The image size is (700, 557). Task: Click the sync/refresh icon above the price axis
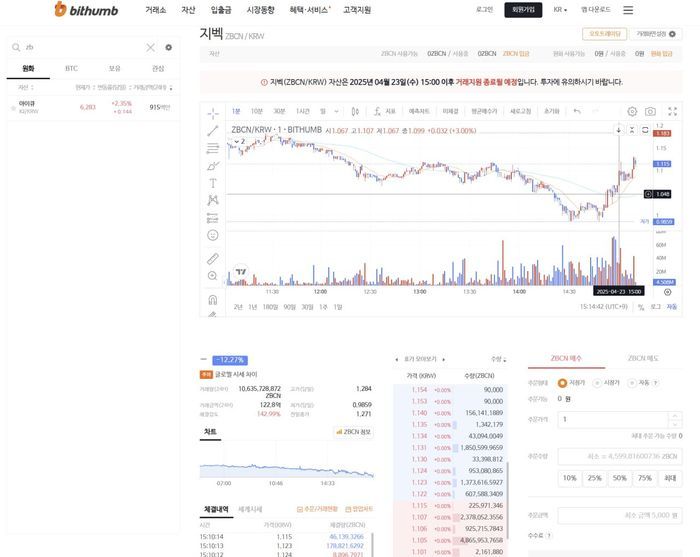coord(645,130)
